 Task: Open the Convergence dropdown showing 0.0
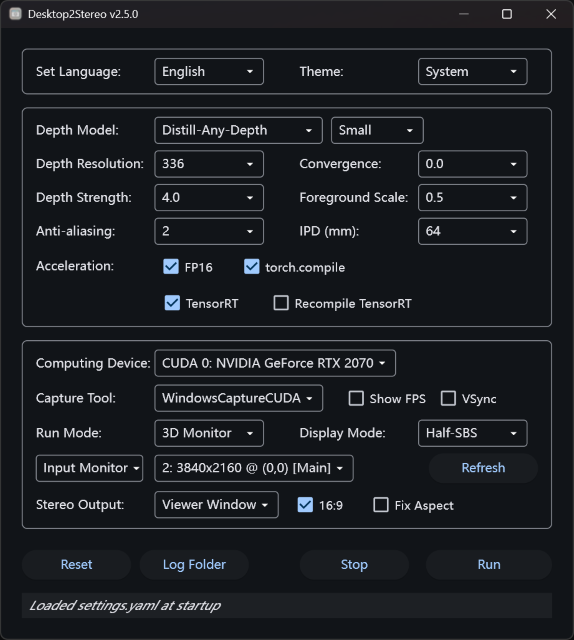[x=472, y=164]
